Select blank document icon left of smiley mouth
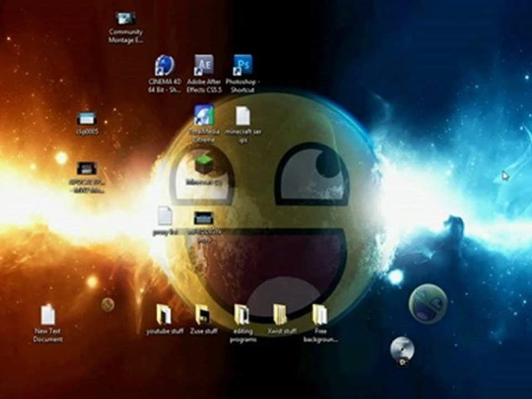Viewport: 532px width, 399px height. coord(165,216)
